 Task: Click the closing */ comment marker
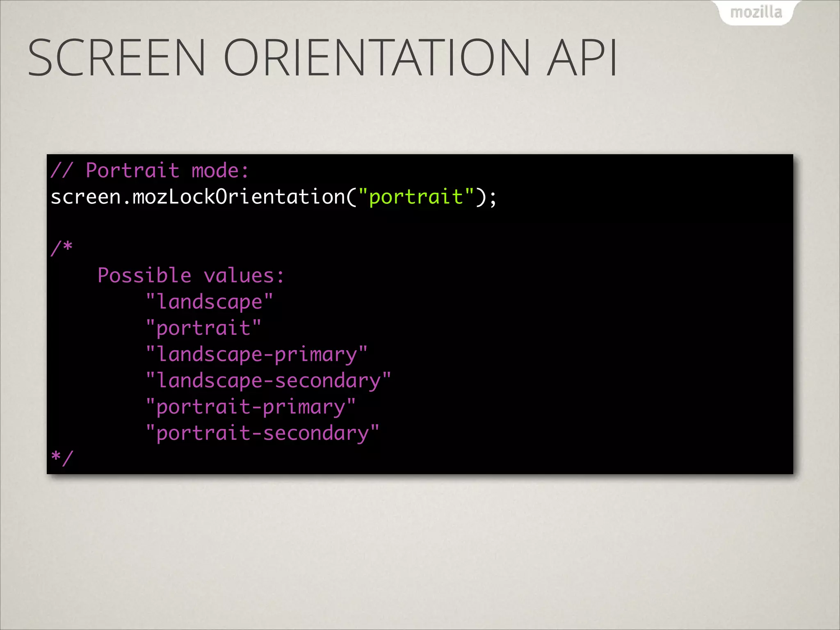pos(62,458)
